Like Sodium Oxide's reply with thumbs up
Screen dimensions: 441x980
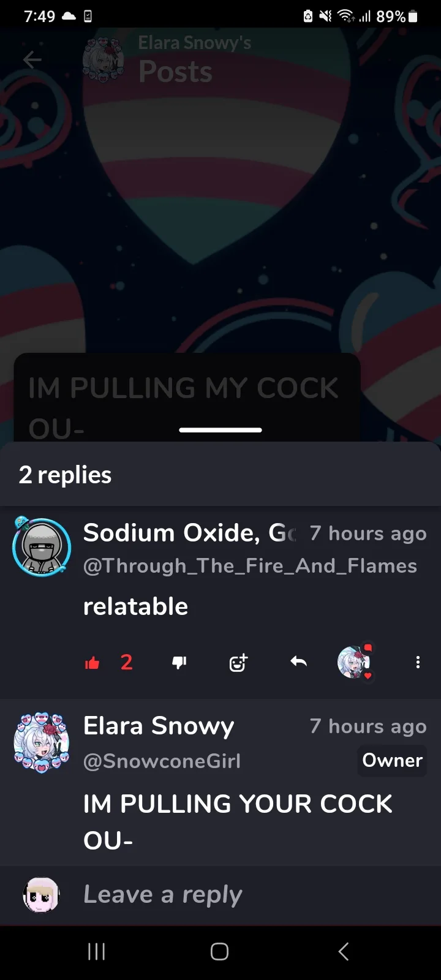click(x=92, y=662)
